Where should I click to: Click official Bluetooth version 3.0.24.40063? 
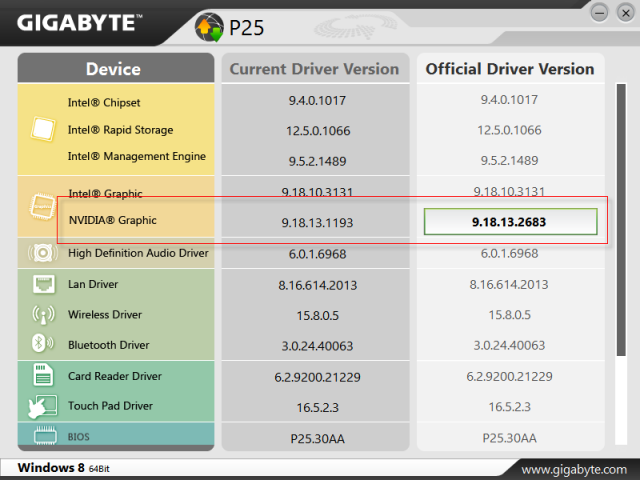pyautogui.click(x=509, y=345)
